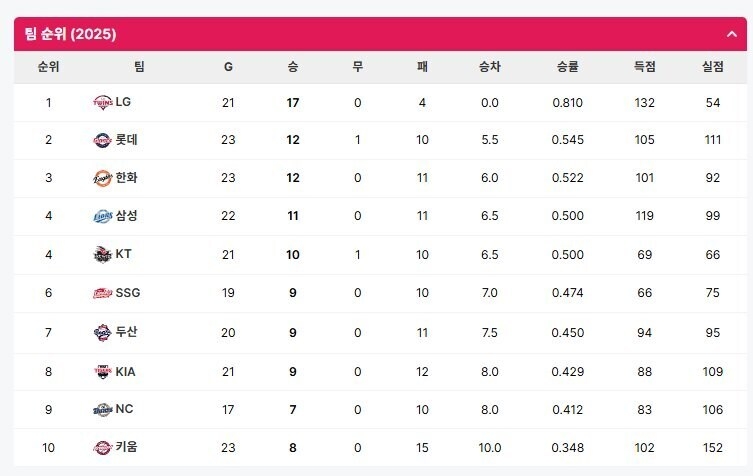Click the 롯데 Giants team logo
753x476 pixels.
102,140
